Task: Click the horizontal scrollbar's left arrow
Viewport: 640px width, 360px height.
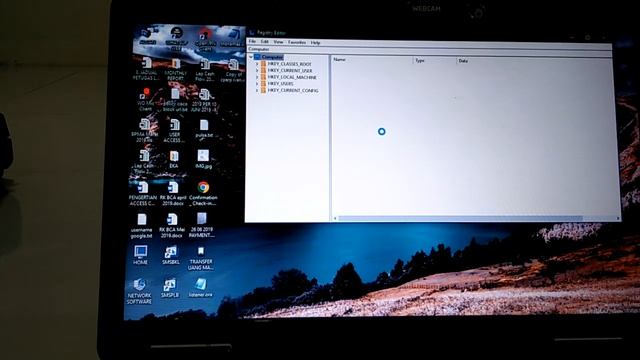Action: point(335,218)
